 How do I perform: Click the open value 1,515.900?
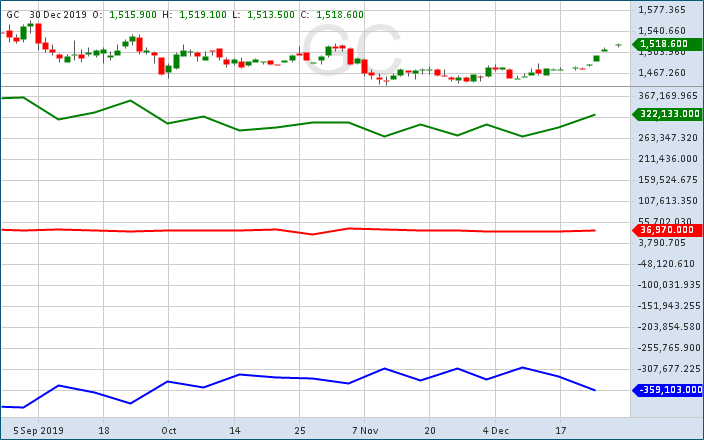[x=133, y=15]
